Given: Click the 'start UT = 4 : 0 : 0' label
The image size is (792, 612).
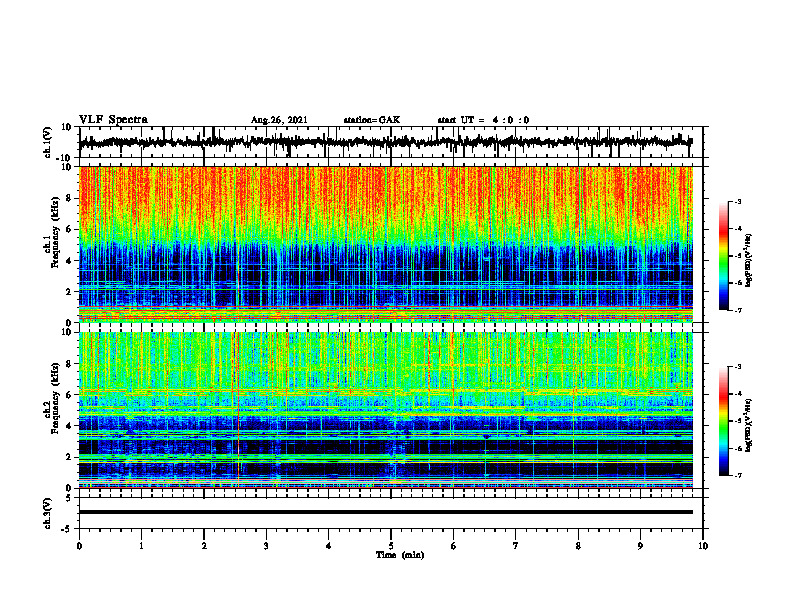Looking at the screenshot, I should [483, 120].
